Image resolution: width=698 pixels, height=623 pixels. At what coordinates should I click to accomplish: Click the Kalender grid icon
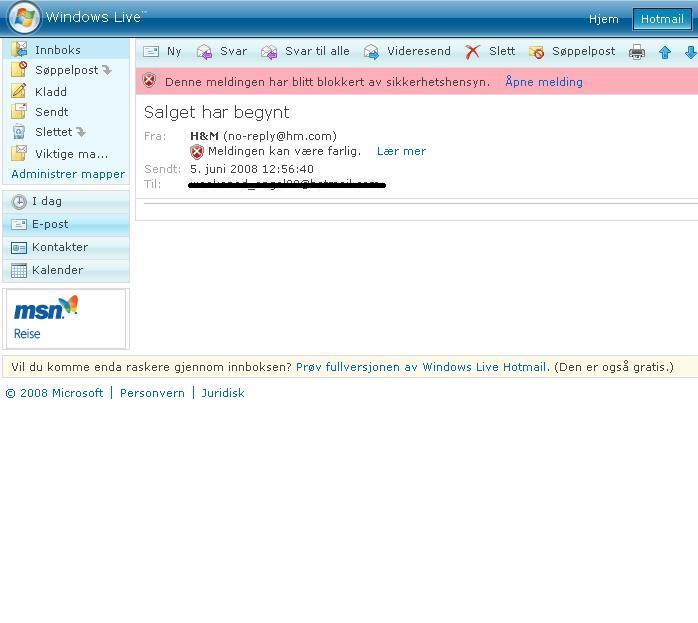(x=19, y=271)
